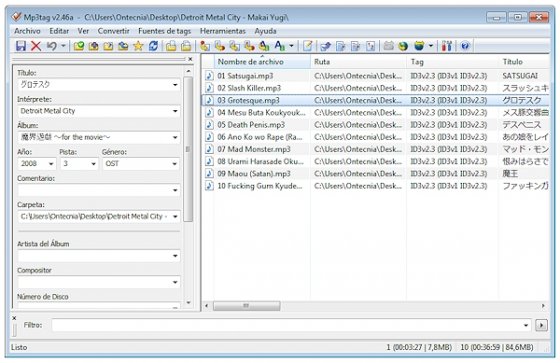Viewport: 560px width, 363px height.
Task: Expand the Filtro dropdown arrow
Action: point(526,325)
